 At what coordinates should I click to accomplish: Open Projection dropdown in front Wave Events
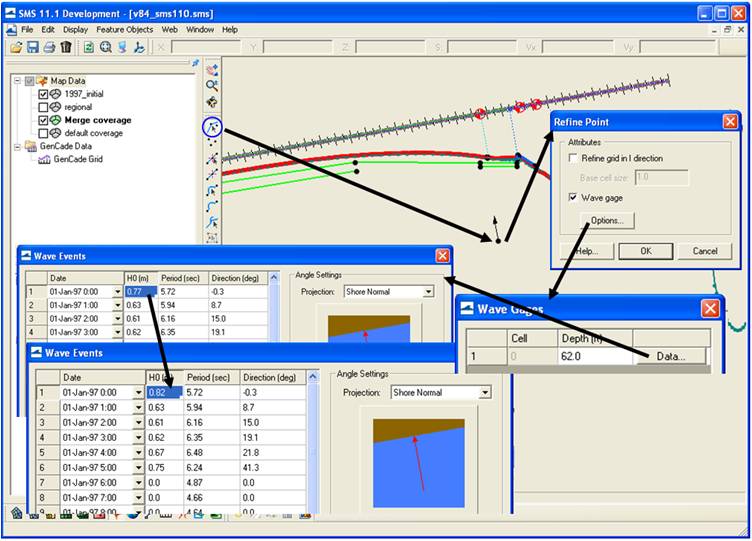point(485,393)
